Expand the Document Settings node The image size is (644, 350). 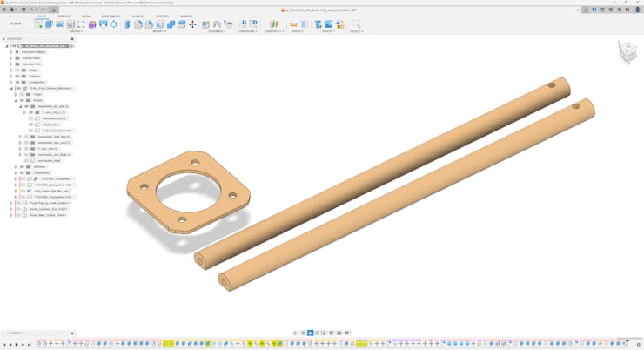[x=11, y=52]
